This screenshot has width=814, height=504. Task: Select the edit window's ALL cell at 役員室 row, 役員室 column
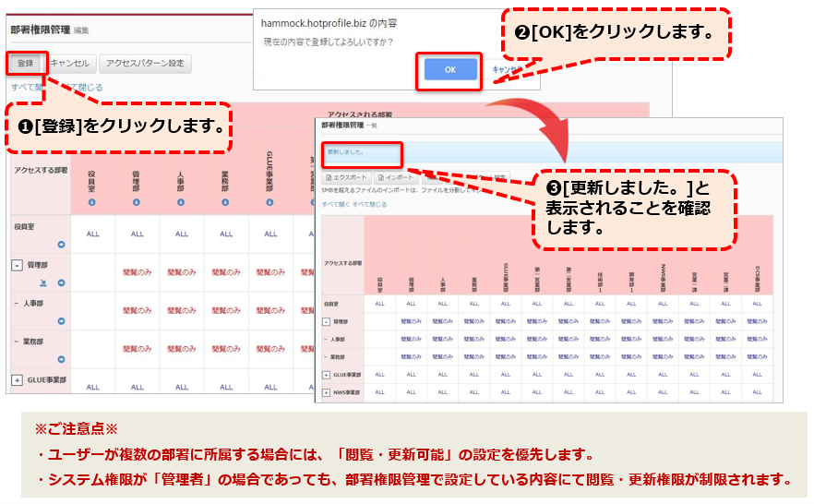point(92,234)
